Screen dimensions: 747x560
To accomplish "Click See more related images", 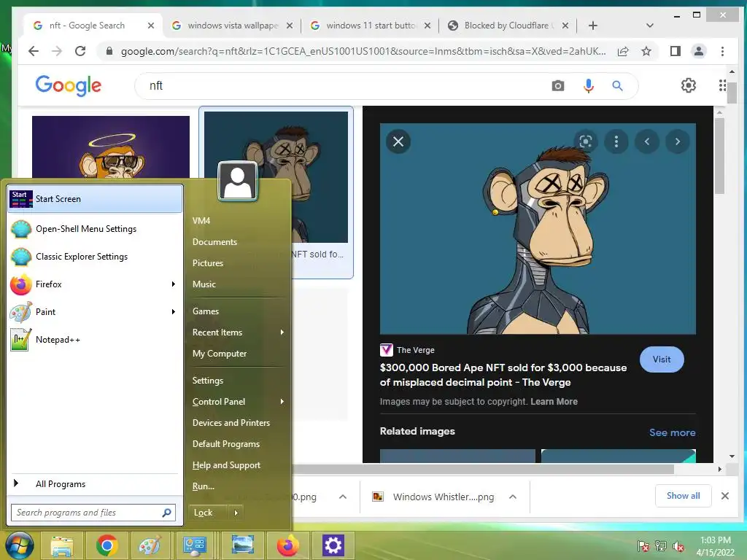I will [672, 432].
